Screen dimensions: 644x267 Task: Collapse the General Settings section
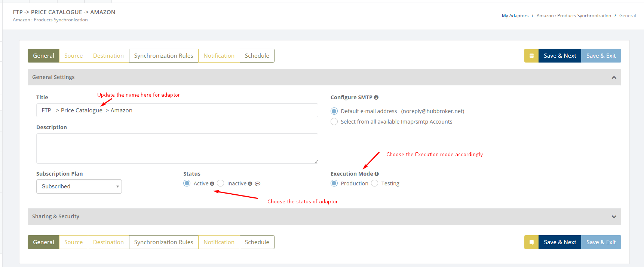tap(614, 78)
